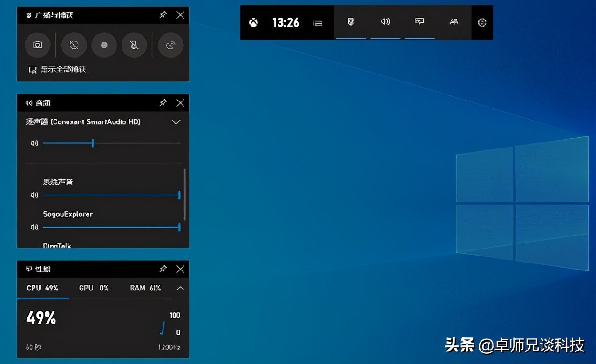The image size is (596, 364).
Task: Switch to the RAM 61% tab
Action: [145, 288]
